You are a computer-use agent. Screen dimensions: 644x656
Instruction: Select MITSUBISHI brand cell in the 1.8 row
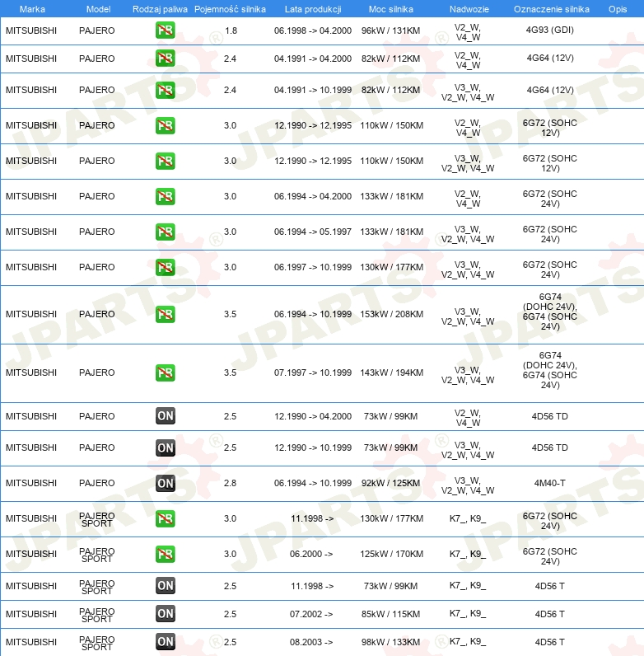click(31, 30)
